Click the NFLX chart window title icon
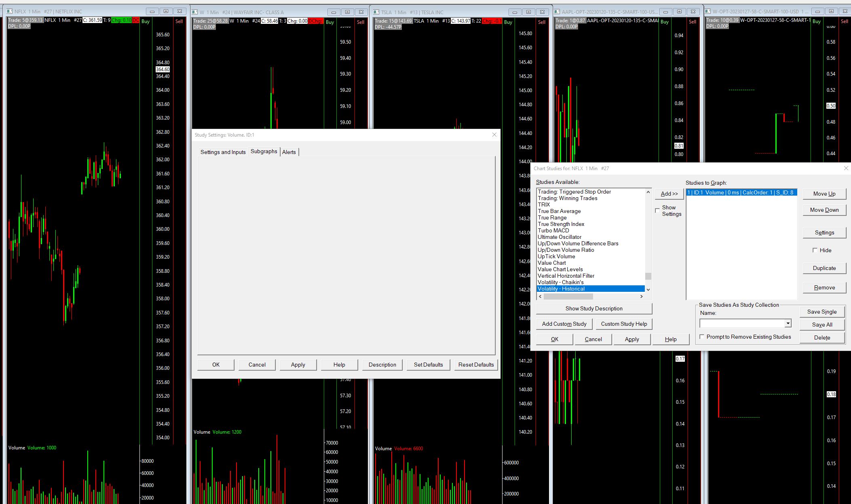Viewport: 851px width, 504px height. pos(10,12)
